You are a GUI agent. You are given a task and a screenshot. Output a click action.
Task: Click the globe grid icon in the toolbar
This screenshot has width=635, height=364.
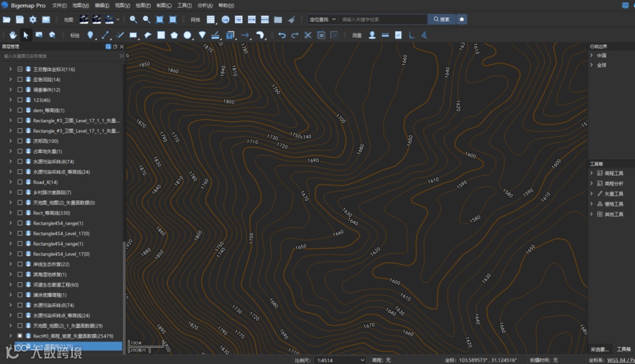[226, 19]
